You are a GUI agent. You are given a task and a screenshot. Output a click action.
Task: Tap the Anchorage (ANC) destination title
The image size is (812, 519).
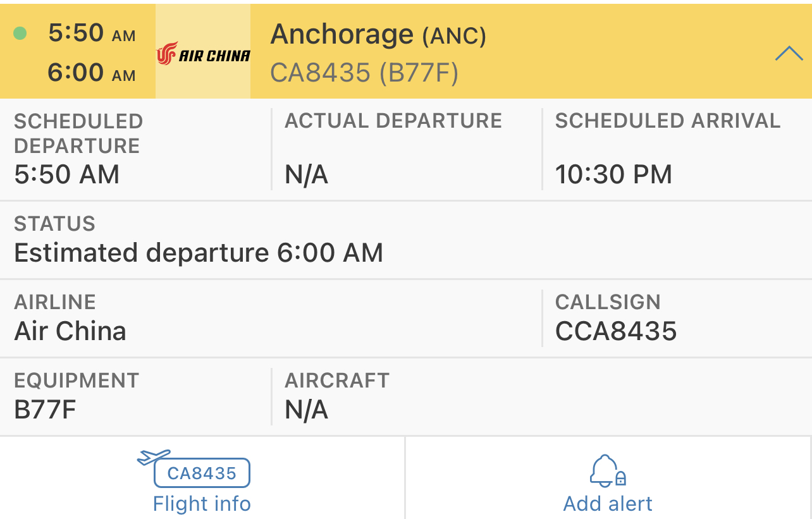point(378,35)
